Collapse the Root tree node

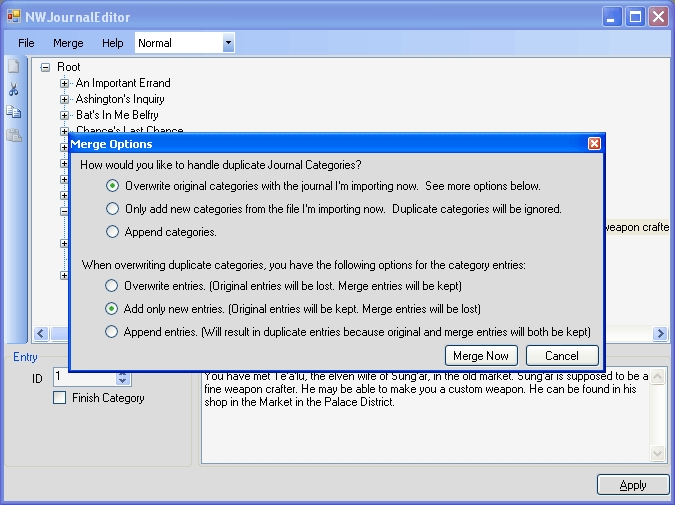pos(45,67)
